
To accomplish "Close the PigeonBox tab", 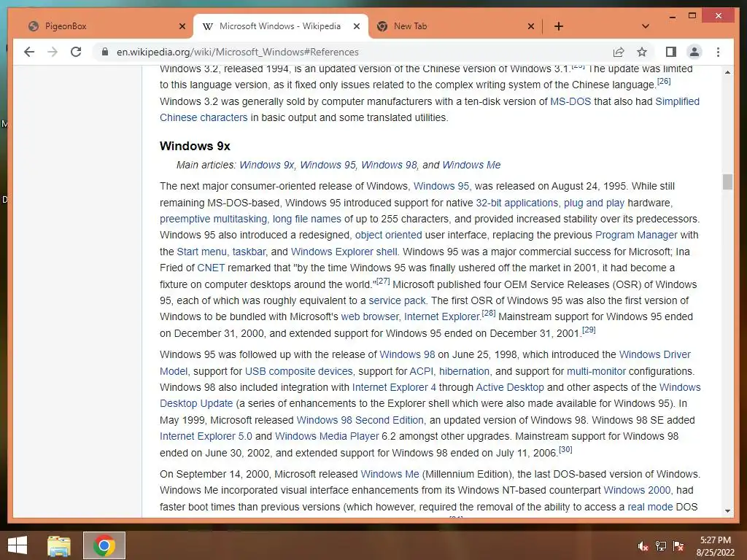I will [182, 26].
